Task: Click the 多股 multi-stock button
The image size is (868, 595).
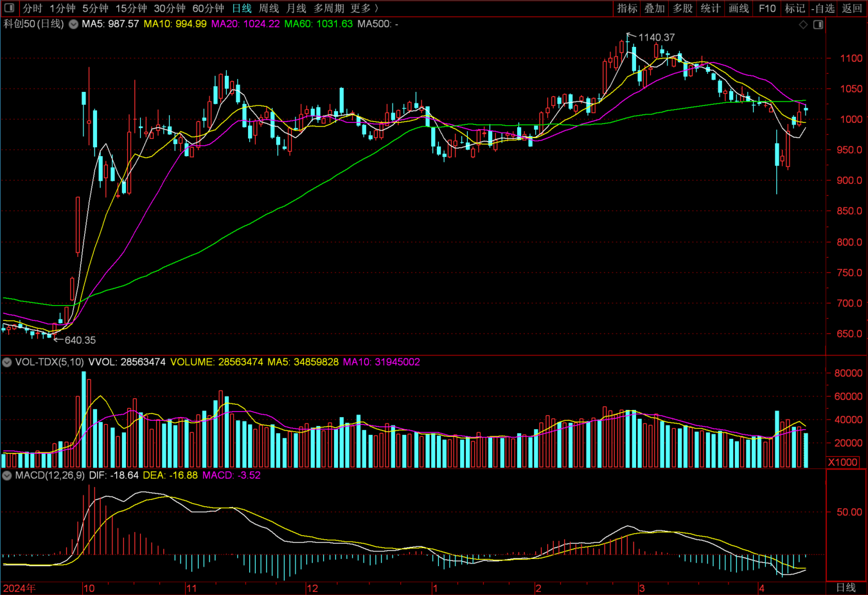Action: (x=683, y=8)
